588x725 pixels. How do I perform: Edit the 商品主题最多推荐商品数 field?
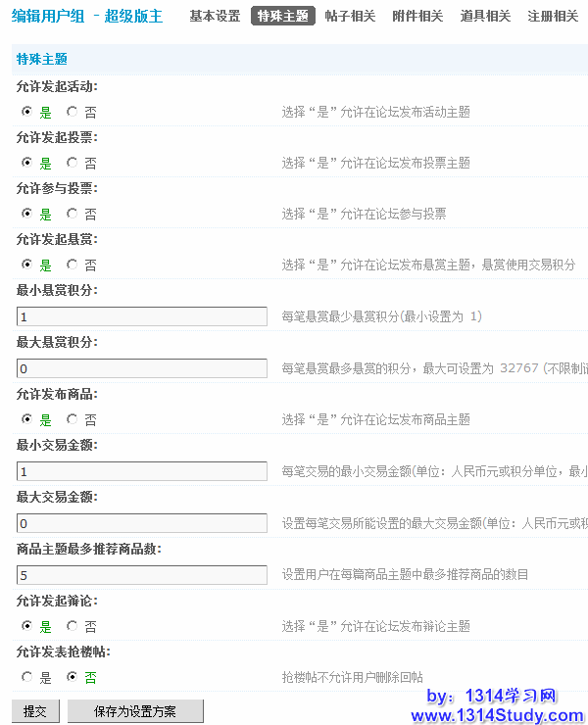pyautogui.click(x=142, y=575)
